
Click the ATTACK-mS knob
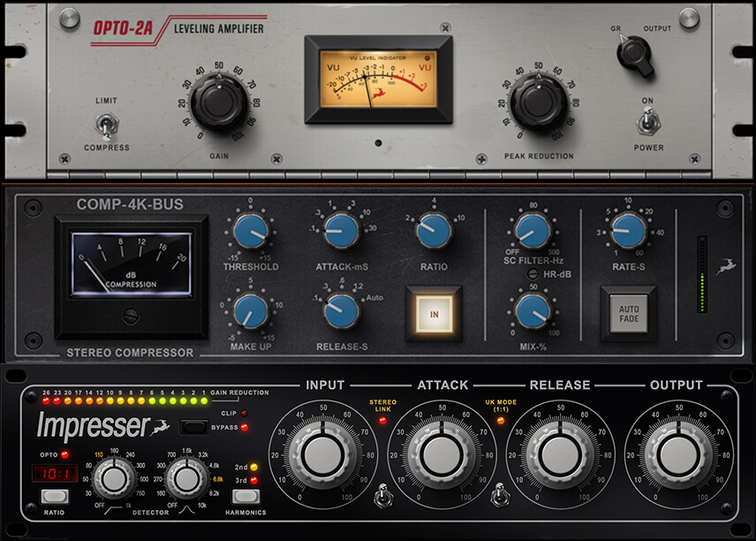[342, 231]
